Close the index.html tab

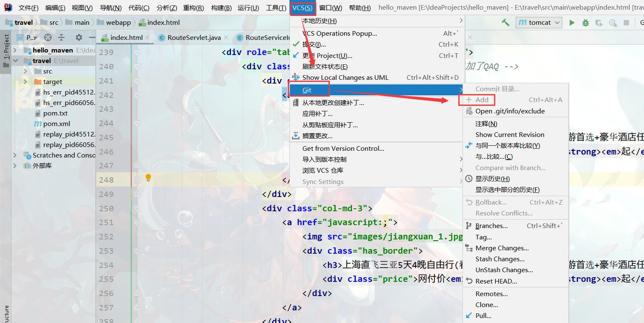tap(148, 37)
